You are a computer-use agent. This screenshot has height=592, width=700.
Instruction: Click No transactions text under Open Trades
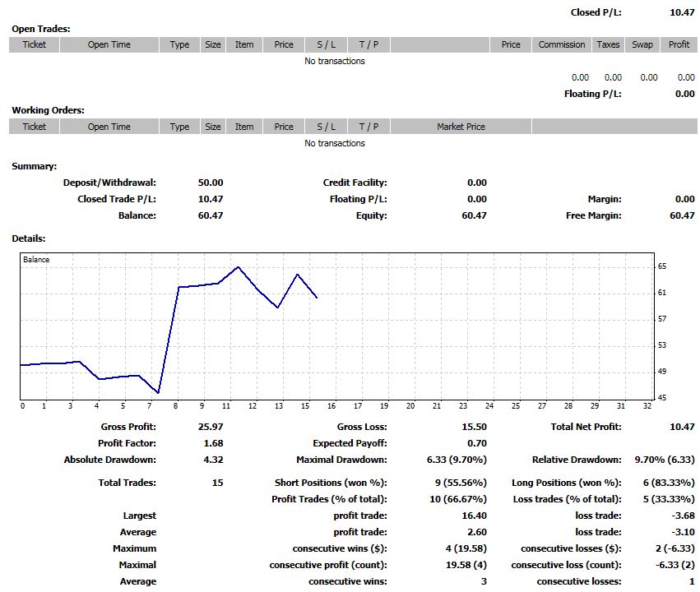(335, 61)
